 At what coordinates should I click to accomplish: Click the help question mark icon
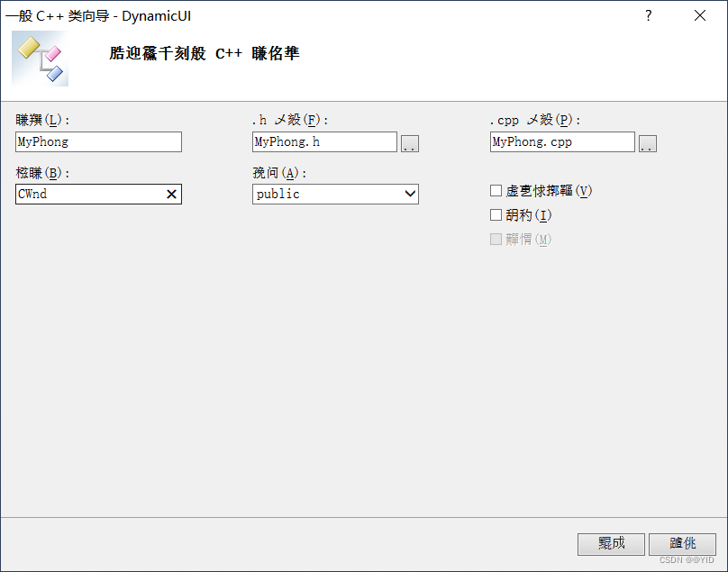point(648,15)
